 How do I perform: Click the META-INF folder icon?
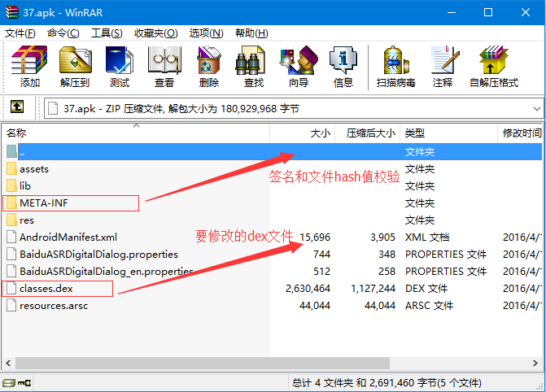(11, 203)
